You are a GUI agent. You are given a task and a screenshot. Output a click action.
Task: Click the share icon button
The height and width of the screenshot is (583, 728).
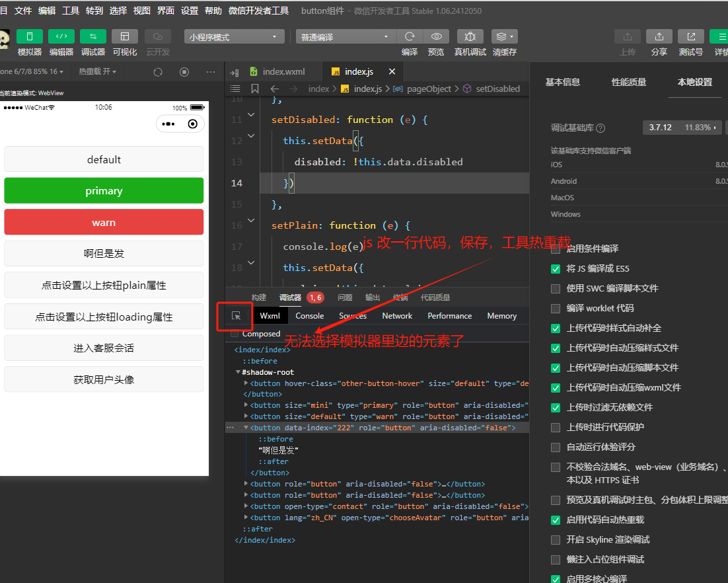pos(659,36)
